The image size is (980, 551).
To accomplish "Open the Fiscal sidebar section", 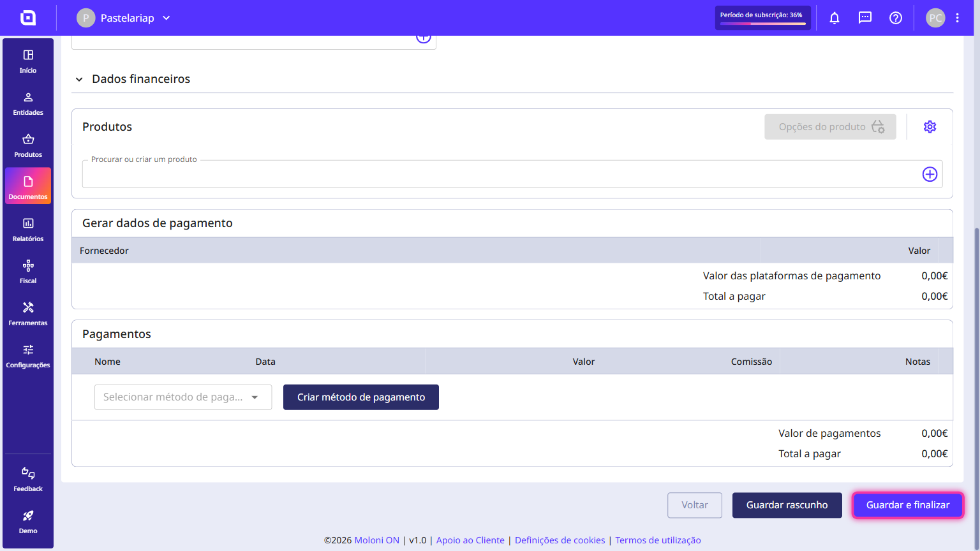I will 28,272.
